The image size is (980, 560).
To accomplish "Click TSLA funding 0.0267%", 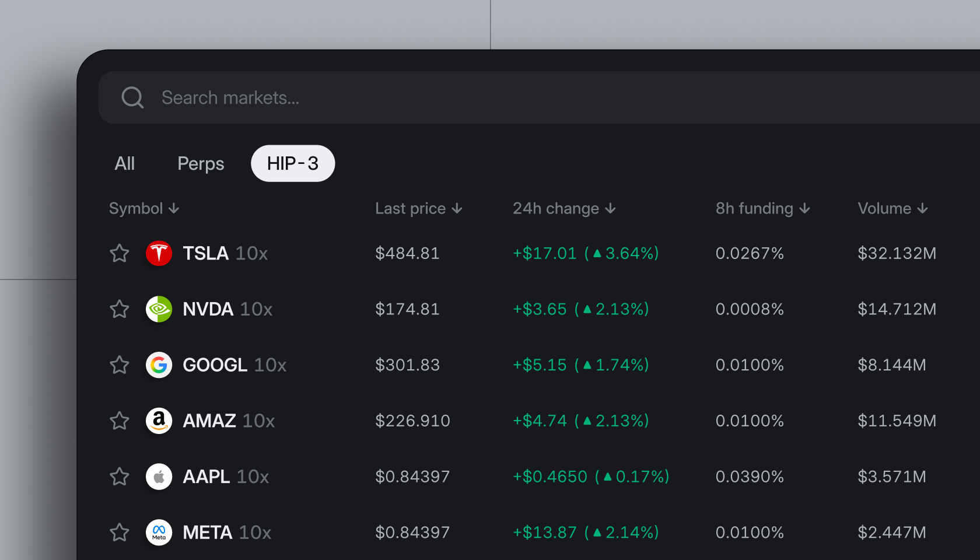I will tap(750, 253).
